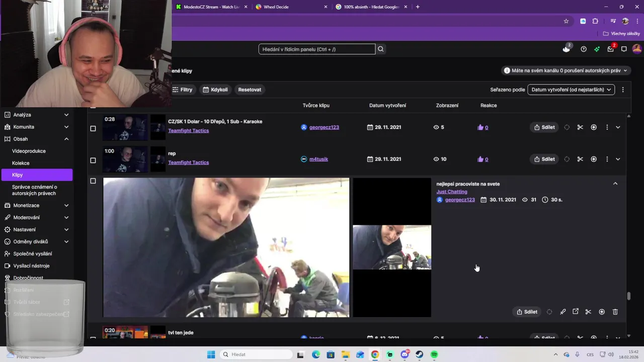Click the pin icon in the expanded clip actions
Image resolution: width=644 pixels, height=362 pixels.
(562, 312)
